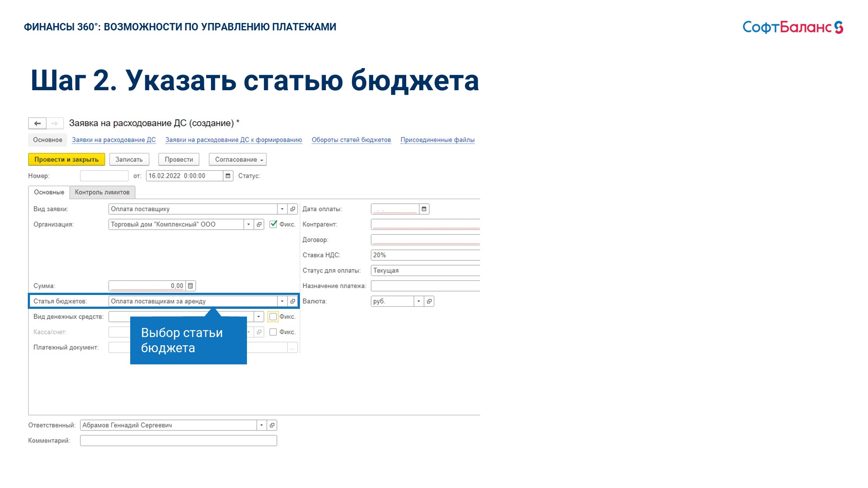Image resolution: width=868 pixels, height=488 pixels.
Task: Open Заявки на расходование ДС к формированию
Action: pos(233,140)
